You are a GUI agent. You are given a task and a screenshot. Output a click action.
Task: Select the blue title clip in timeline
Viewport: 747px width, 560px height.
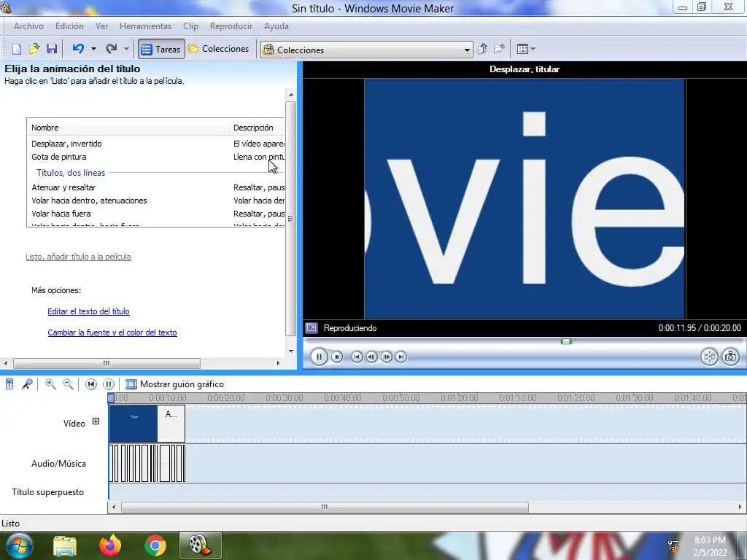(133, 424)
